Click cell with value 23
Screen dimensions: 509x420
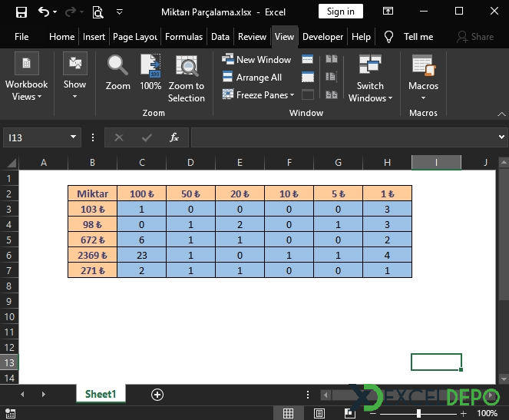141,256
